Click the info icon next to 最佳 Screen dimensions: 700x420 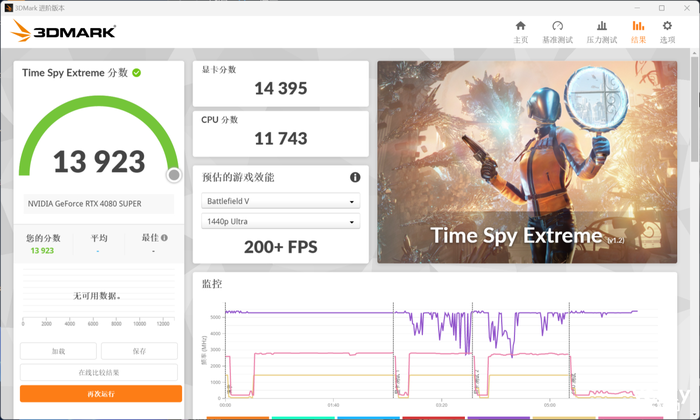pyautogui.click(x=164, y=238)
